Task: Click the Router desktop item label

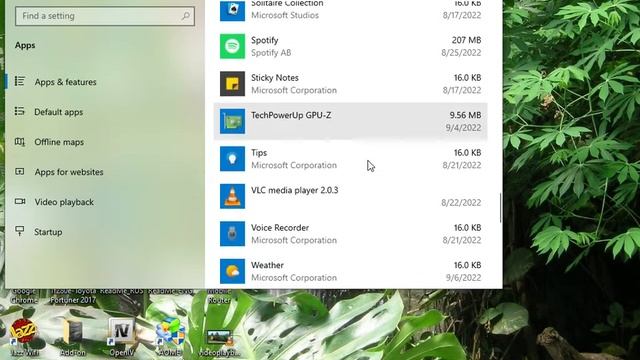Action: click(x=219, y=300)
